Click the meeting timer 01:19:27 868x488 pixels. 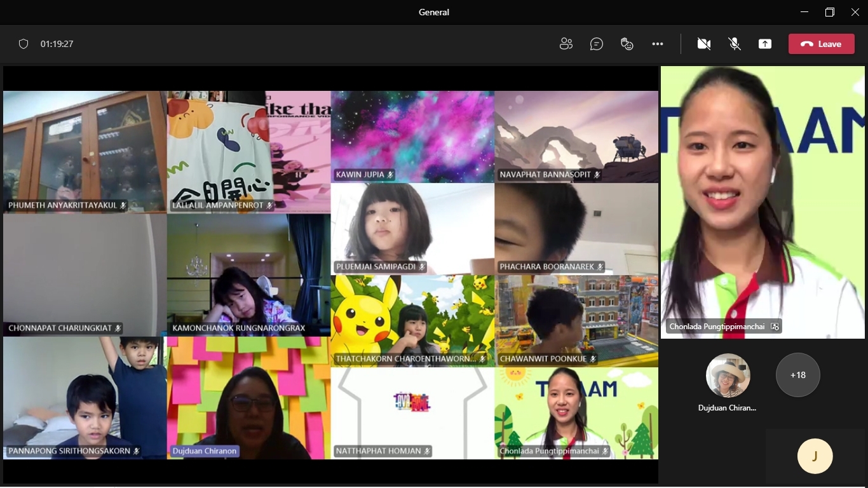click(57, 44)
